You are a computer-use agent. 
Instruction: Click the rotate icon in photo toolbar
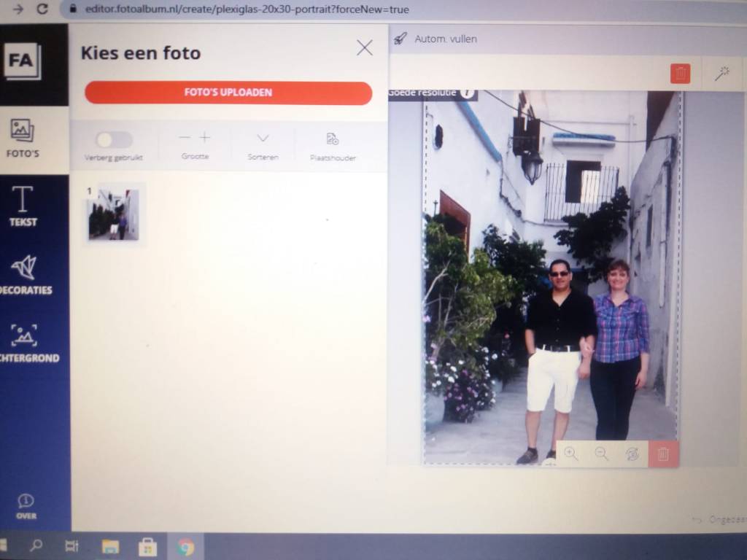click(x=632, y=454)
